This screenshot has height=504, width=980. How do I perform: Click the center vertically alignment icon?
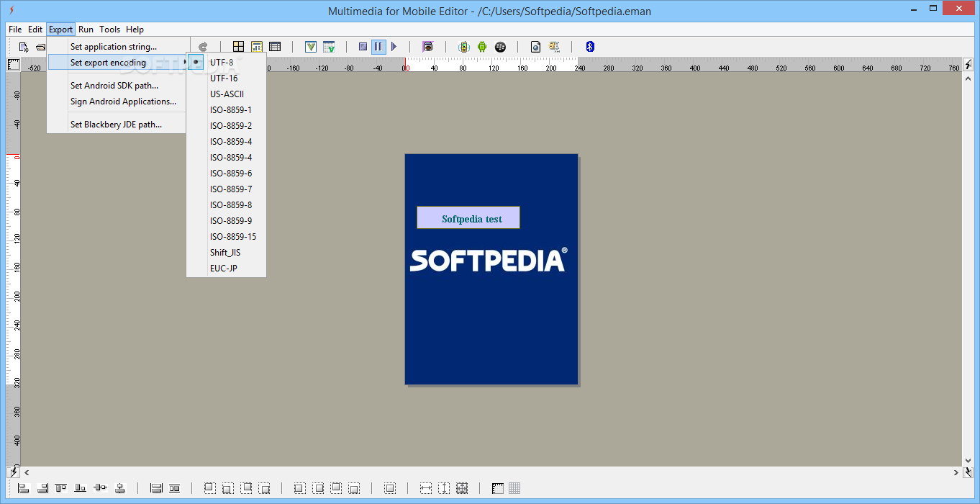(120, 488)
